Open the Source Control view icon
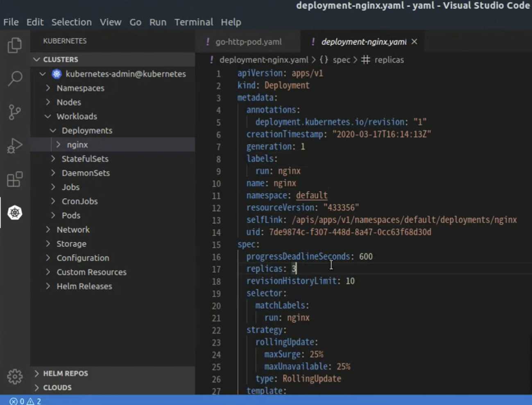Image resolution: width=532 pixels, height=405 pixels. click(15, 112)
